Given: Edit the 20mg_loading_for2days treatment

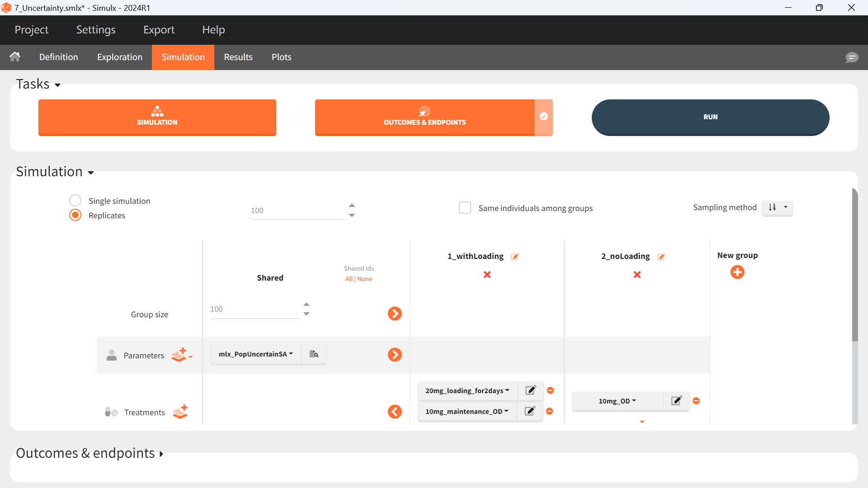Looking at the screenshot, I should point(531,390).
